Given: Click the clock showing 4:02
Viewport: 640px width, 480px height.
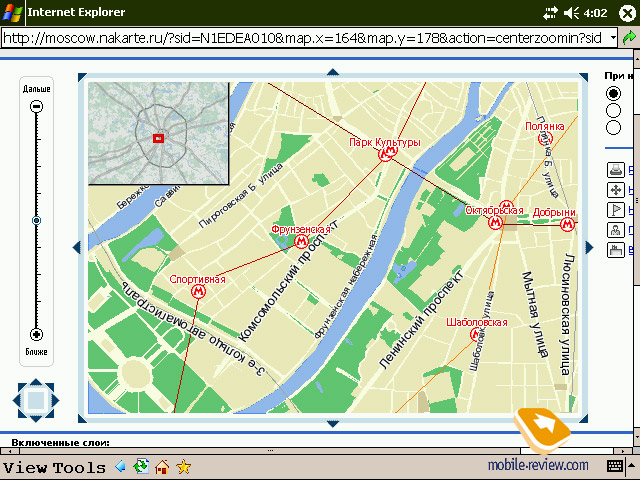Looking at the screenshot, I should tap(596, 13).
